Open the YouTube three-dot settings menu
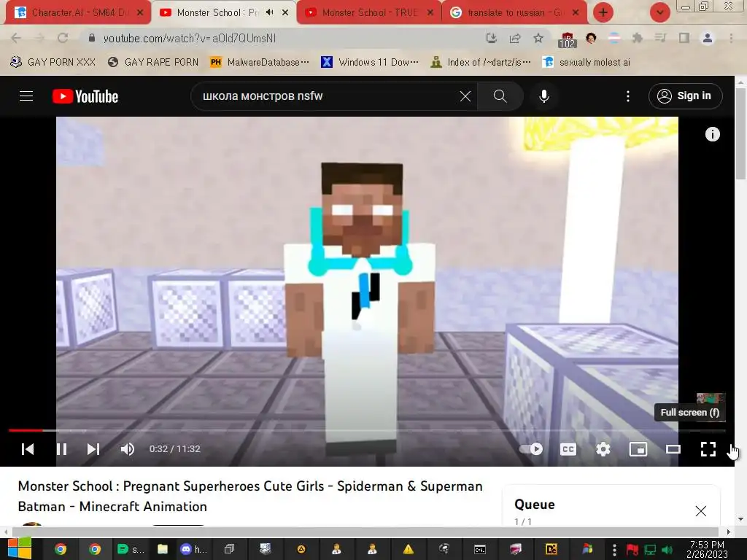Image resolution: width=747 pixels, height=560 pixels. point(628,96)
